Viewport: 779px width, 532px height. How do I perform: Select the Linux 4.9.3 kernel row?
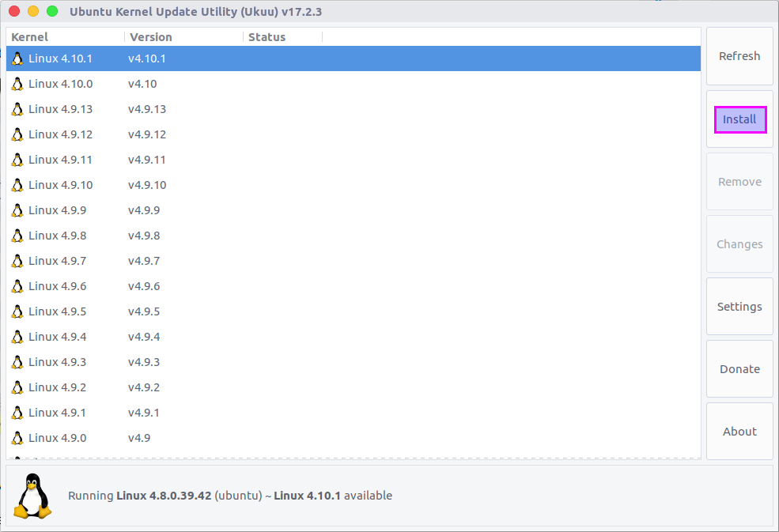[354, 363]
